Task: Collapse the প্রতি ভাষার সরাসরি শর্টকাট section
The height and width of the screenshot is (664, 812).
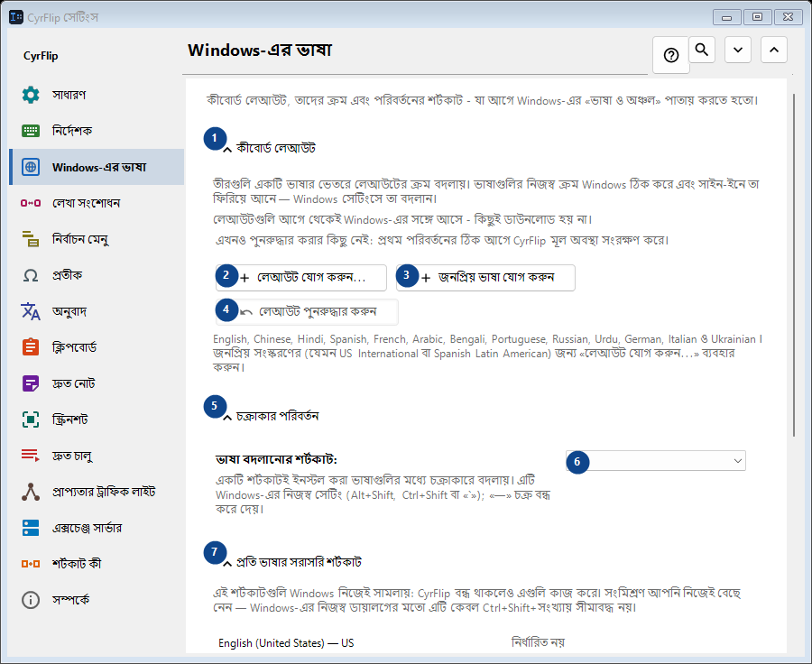Action: pyautogui.click(x=226, y=564)
